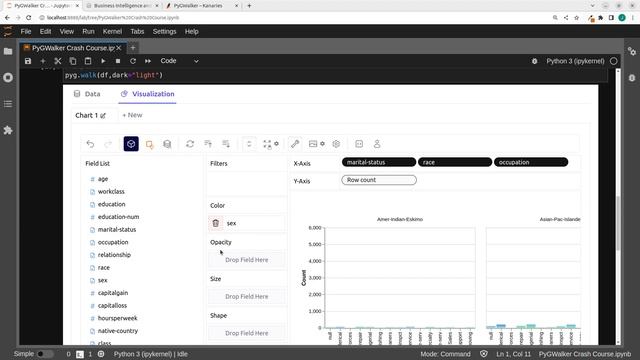Run the selected cell play icon
This screenshot has width=640, height=360.
[103, 61]
